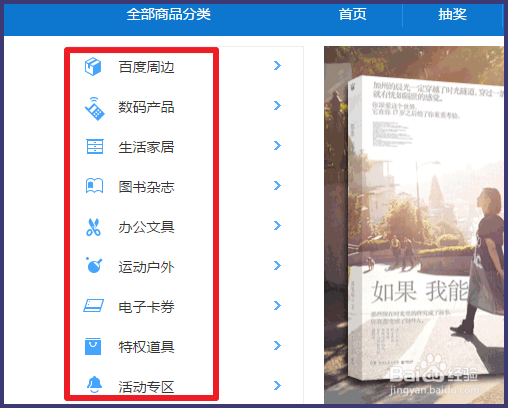
Task: Expand the 百度周边 category arrow
Action: (x=277, y=66)
